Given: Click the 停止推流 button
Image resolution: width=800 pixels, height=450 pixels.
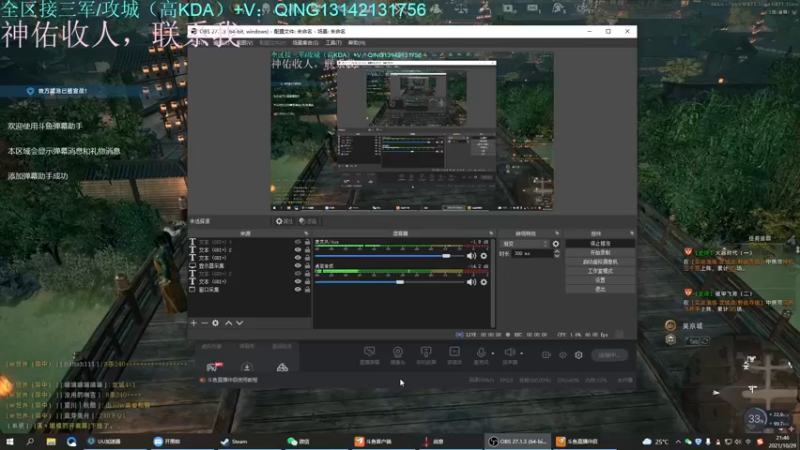Looking at the screenshot, I should [600, 243].
